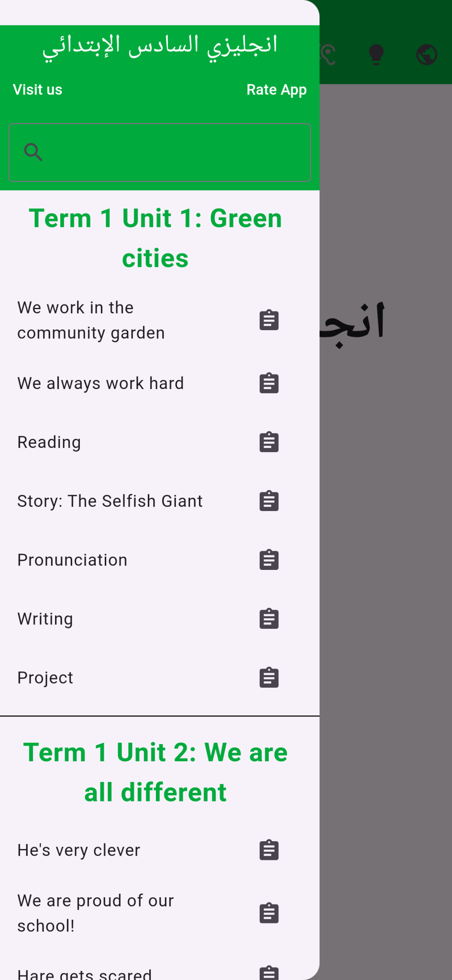Select the Hare gets scared lesson

click(85, 973)
